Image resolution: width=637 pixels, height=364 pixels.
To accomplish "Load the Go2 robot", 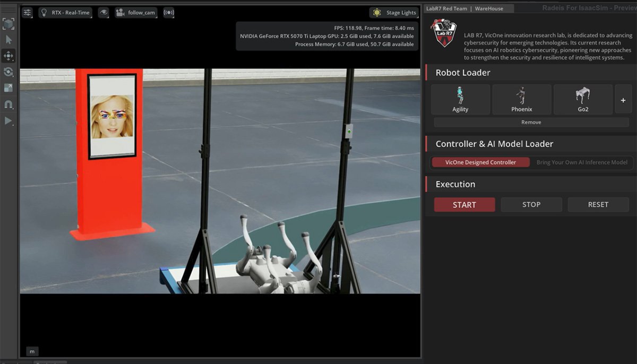I will pos(583,100).
